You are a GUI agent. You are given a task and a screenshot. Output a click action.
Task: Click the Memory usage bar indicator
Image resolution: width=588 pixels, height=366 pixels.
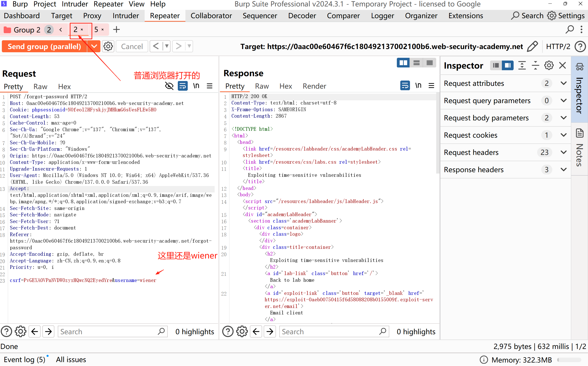569,360
